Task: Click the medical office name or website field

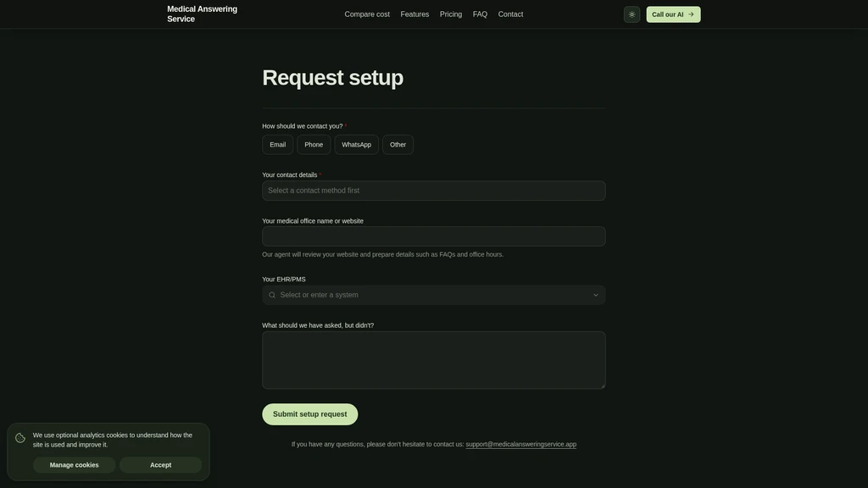Action: (433, 236)
